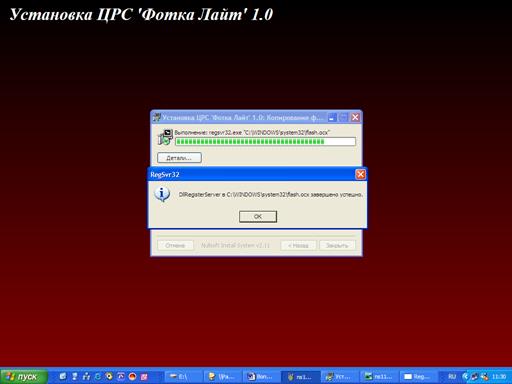512x384 pixels.
Task: Click the Отмена button in installer
Action: click(x=175, y=245)
